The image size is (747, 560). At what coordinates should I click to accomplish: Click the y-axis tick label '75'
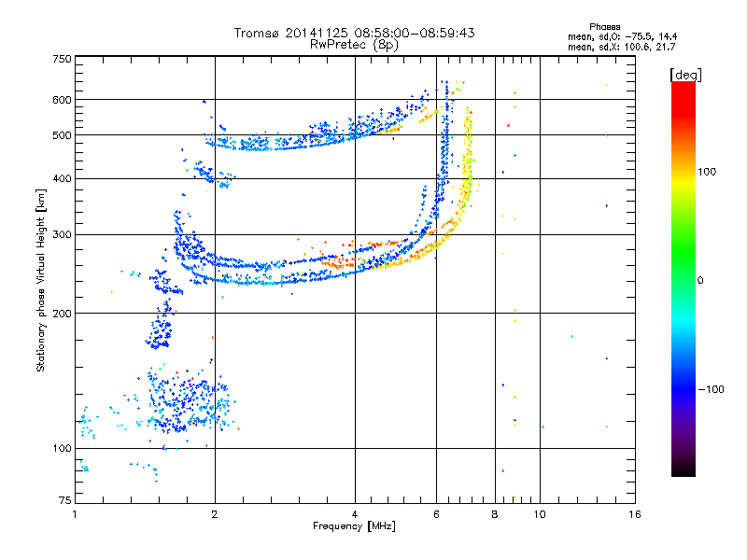point(65,500)
